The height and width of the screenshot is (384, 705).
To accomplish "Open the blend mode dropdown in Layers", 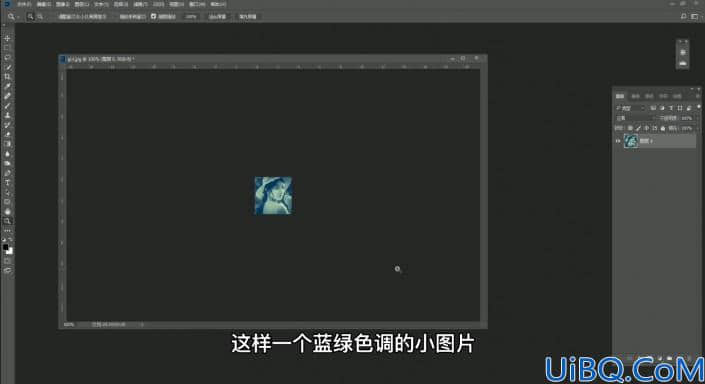I will point(635,118).
